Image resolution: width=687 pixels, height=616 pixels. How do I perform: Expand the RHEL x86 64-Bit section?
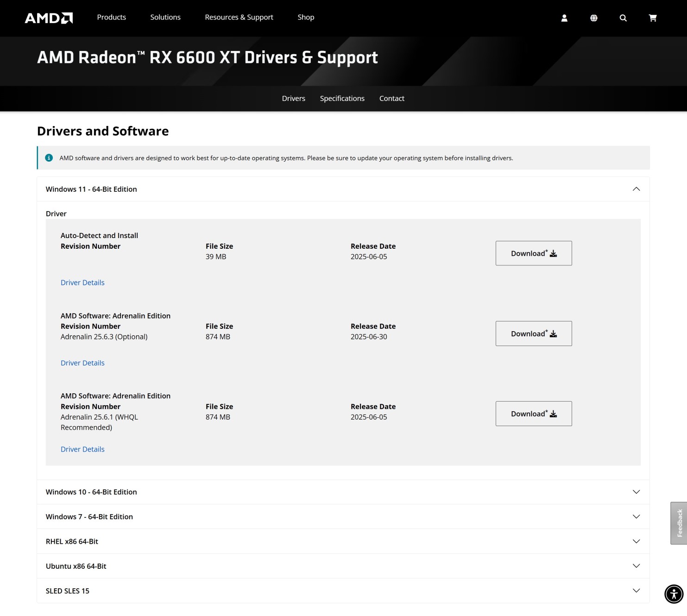point(636,541)
